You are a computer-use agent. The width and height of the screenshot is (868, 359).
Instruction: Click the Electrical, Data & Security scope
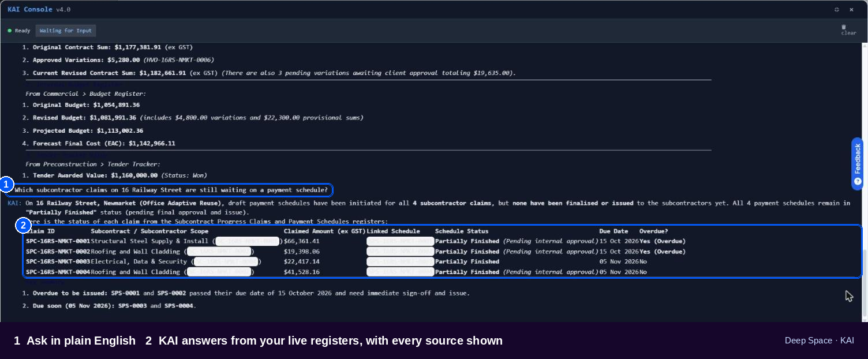tap(139, 261)
